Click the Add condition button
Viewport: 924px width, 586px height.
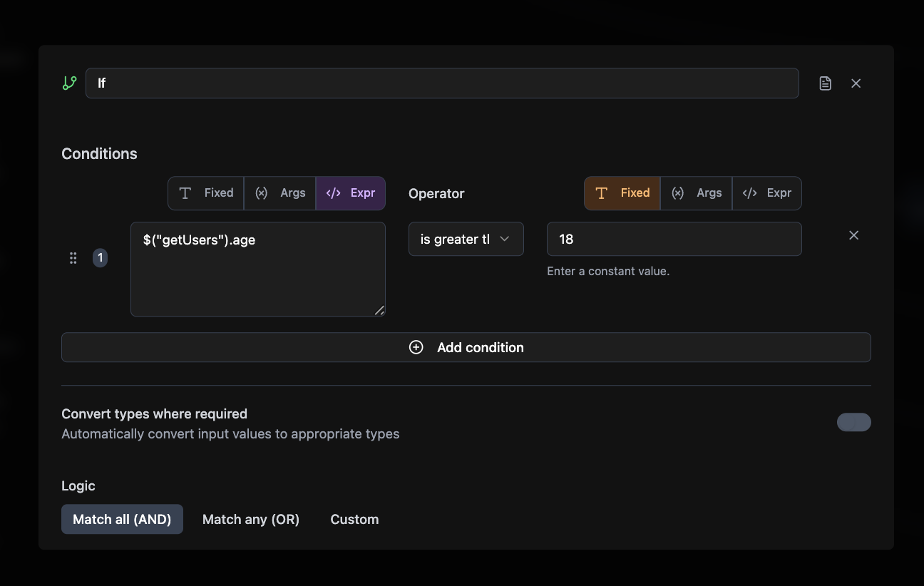coord(466,347)
